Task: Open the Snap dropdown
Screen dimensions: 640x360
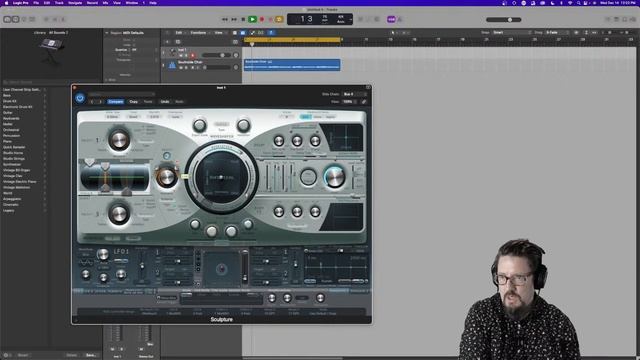Action: [x=512, y=33]
